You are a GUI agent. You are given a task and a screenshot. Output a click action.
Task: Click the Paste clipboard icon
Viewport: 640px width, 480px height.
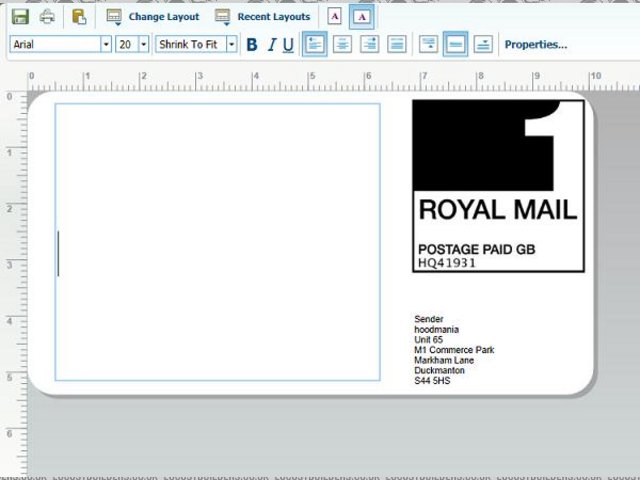79,17
